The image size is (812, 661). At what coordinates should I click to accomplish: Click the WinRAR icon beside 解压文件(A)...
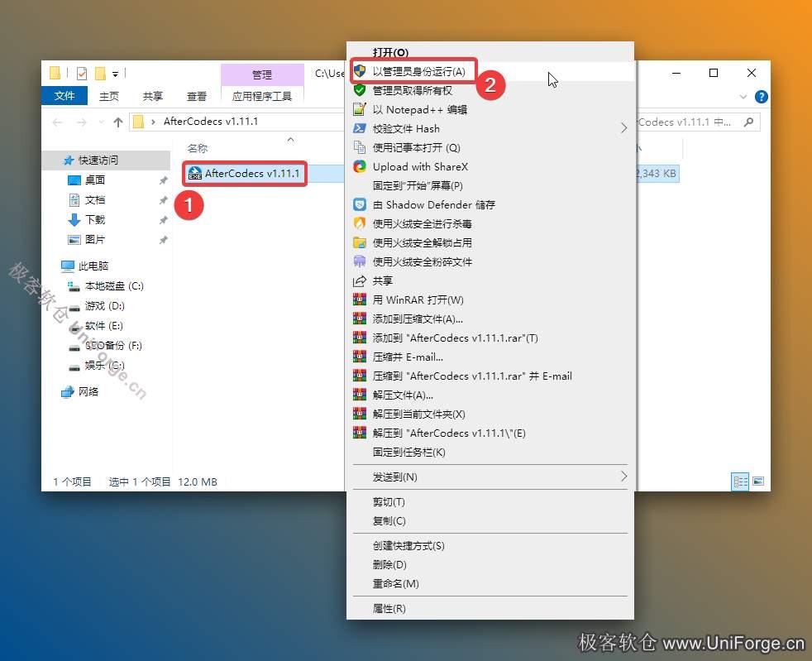pyautogui.click(x=360, y=395)
